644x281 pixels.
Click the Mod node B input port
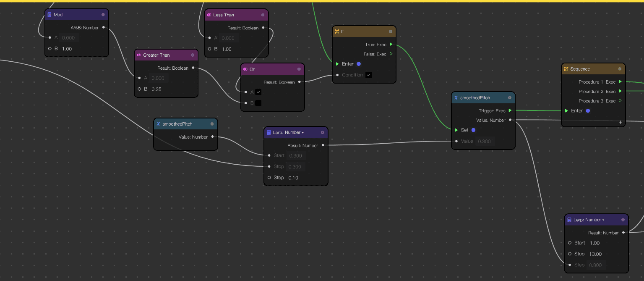(50, 49)
